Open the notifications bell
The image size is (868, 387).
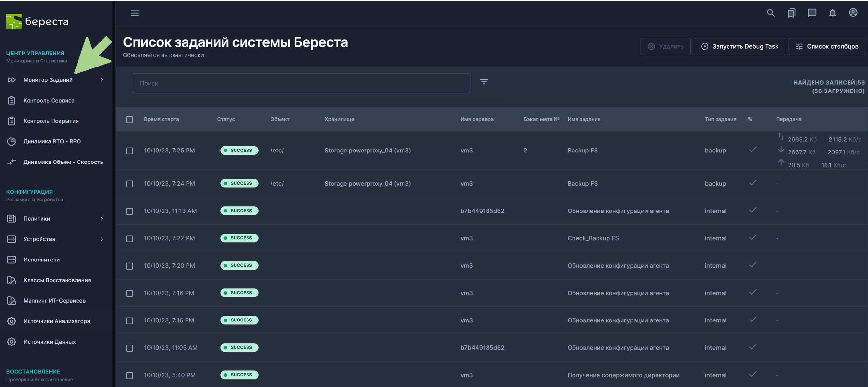[832, 13]
